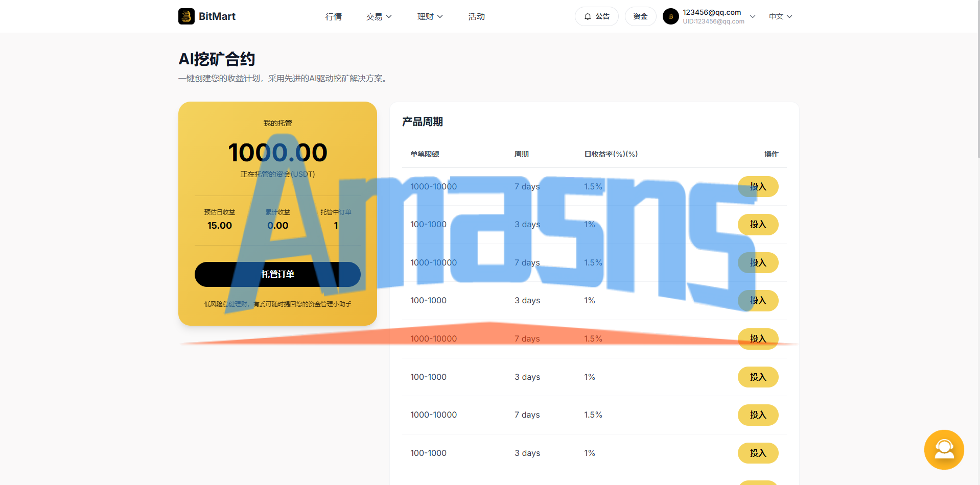The width and height of the screenshot is (980, 485).
Task: Click the 单笔限额 column header
Action: coord(425,154)
